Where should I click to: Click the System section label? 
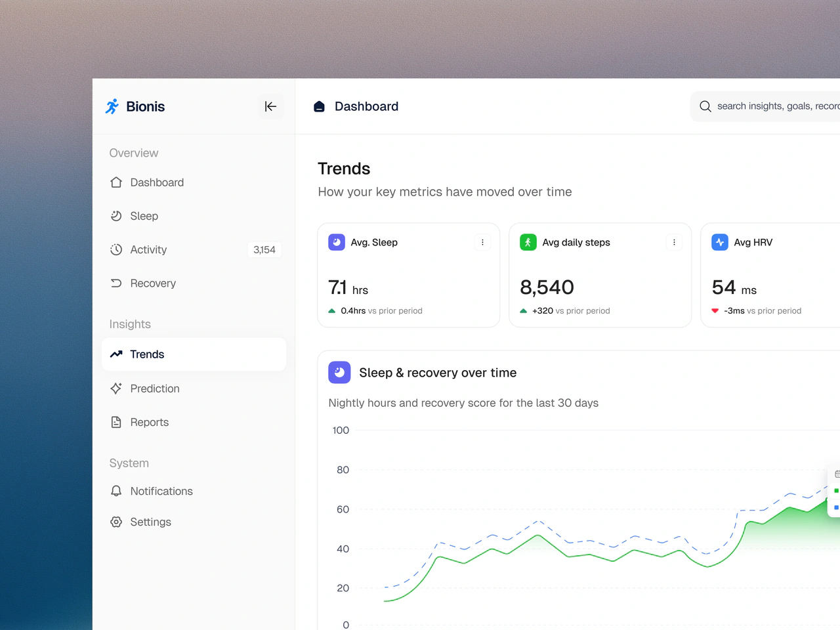[x=129, y=463]
